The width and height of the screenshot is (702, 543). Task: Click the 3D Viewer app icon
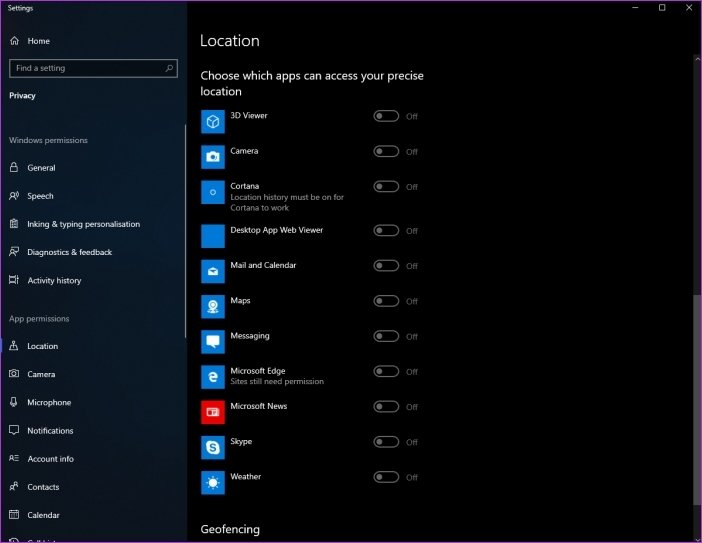[x=213, y=121]
